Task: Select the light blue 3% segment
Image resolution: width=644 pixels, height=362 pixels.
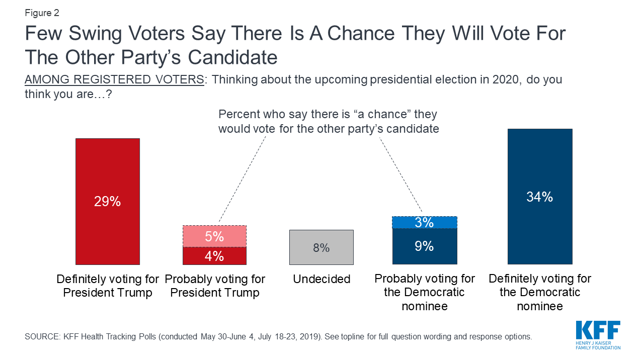Action: [x=425, y=222]
